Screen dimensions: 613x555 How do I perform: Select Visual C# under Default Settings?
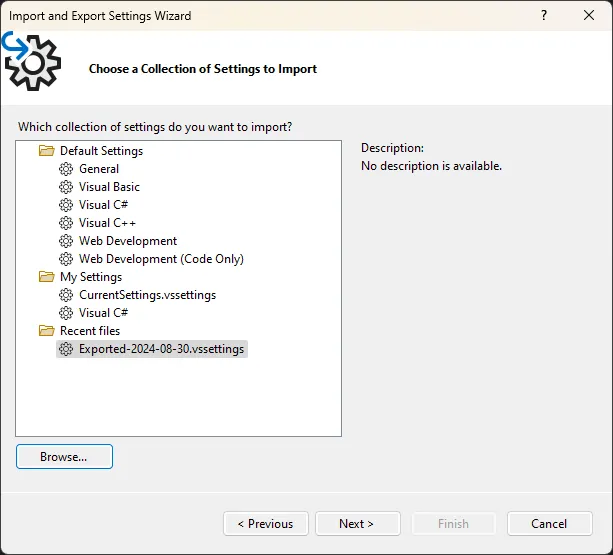coord(103,205)
